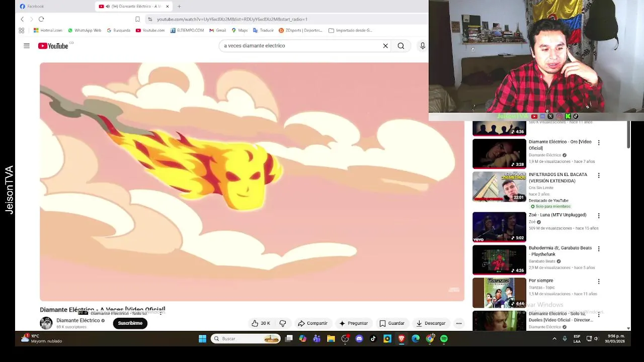Click the Diamante Eléctrico channel name

[x=78, y=320]
